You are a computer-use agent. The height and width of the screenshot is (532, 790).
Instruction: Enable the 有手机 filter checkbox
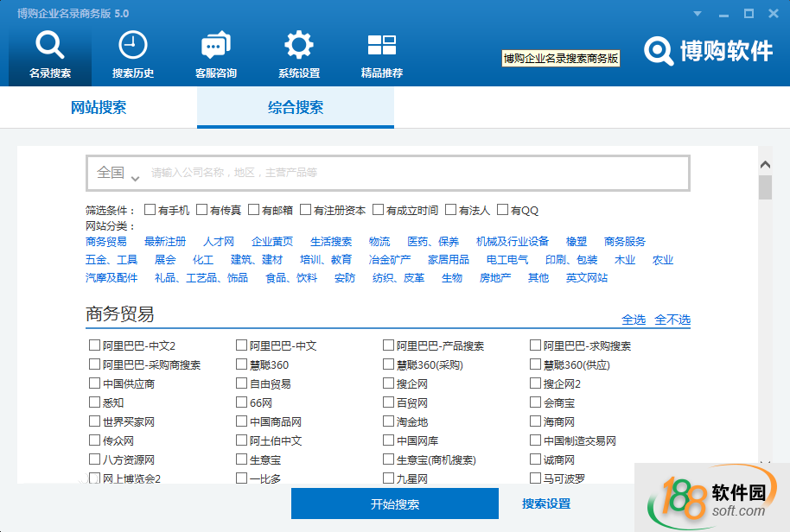(x=150, y=210)
